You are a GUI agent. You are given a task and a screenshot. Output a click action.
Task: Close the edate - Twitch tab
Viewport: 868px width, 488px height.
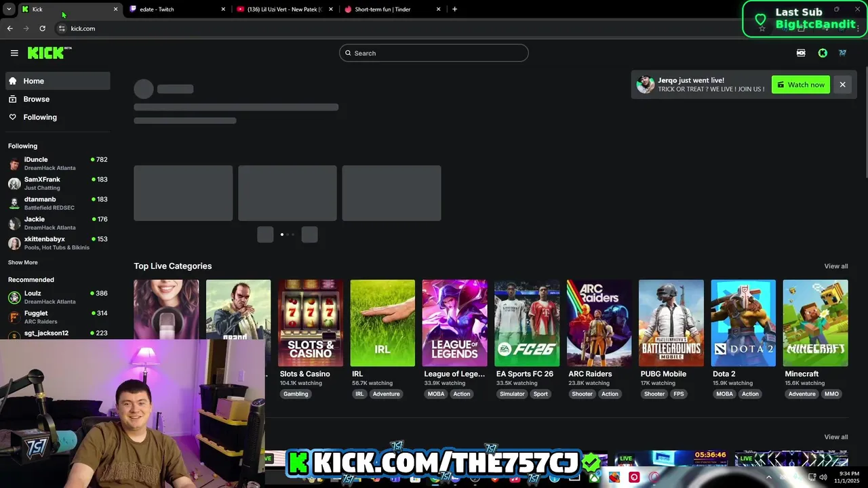(223, 9)
